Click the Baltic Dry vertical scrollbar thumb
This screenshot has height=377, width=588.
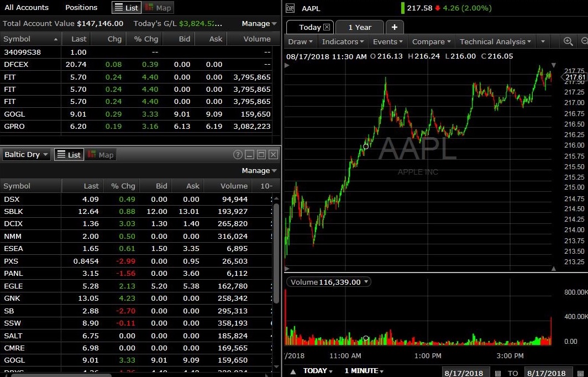pos(277,253)
